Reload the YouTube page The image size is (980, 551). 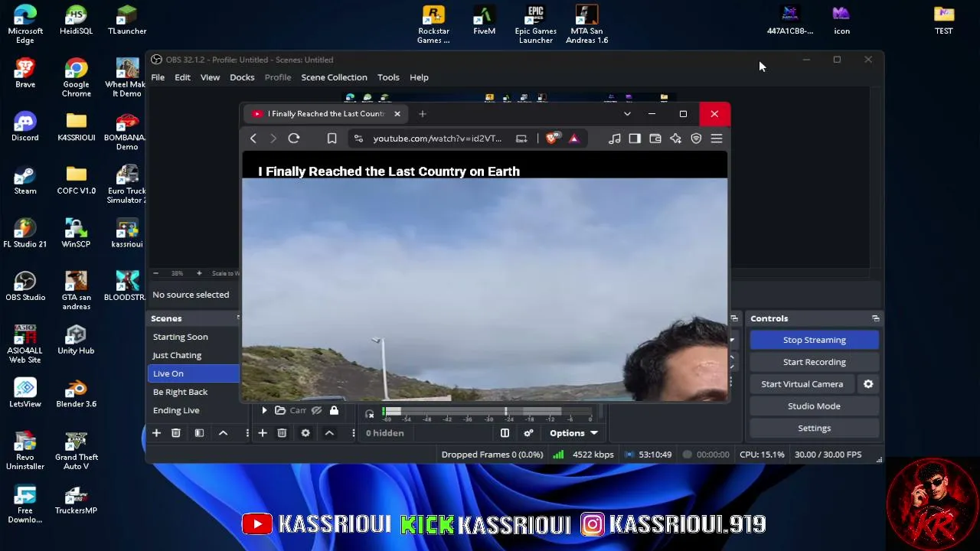293,139
